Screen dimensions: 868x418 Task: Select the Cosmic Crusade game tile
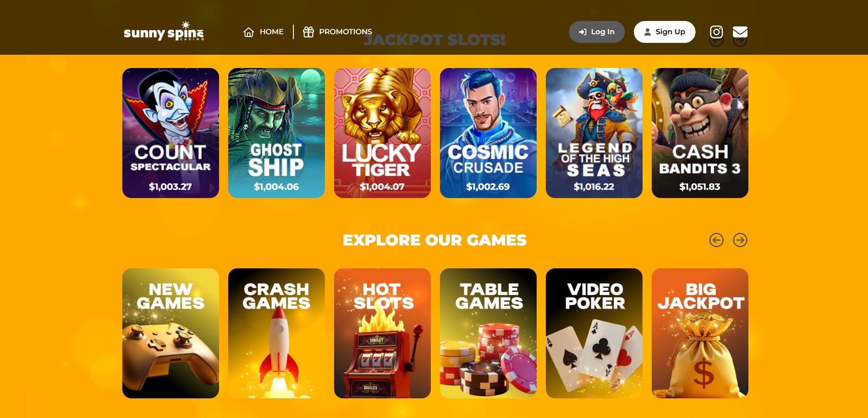(x=488, y=133)
